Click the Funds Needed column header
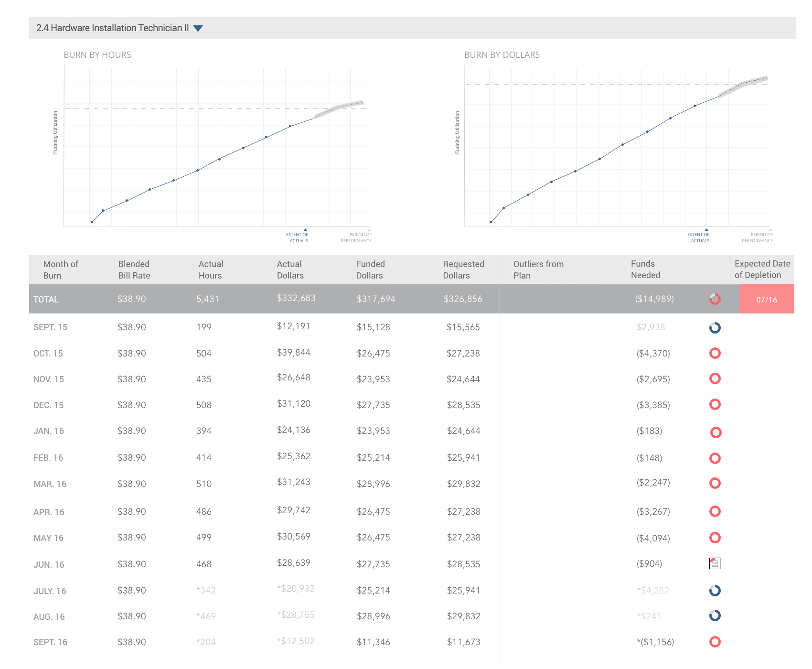The image size is (812, 669). [x=645, y=270]
